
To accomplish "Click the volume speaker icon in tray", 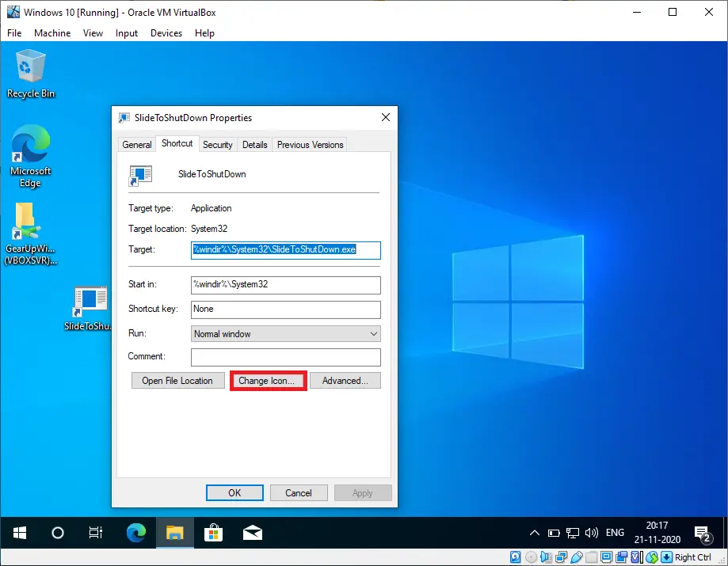I will (x=592, y=533).
